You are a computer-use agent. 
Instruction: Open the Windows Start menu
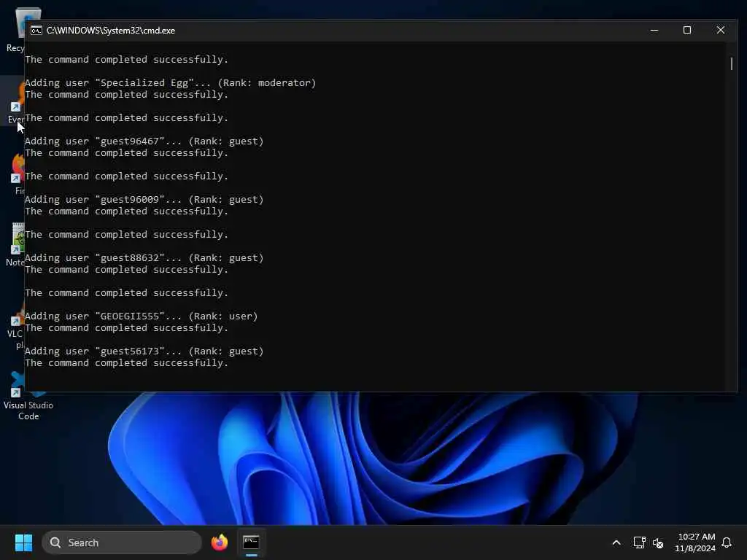(23, 542)
